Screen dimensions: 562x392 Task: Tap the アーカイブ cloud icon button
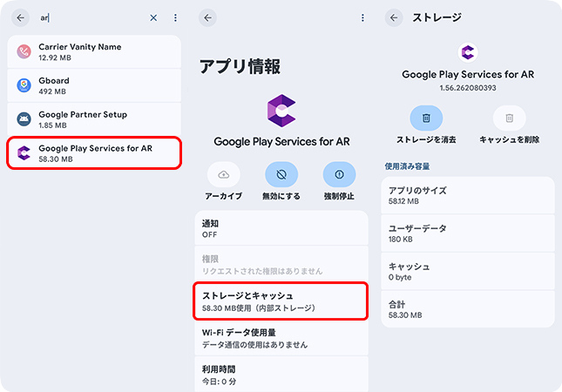(x=224, y=174)
